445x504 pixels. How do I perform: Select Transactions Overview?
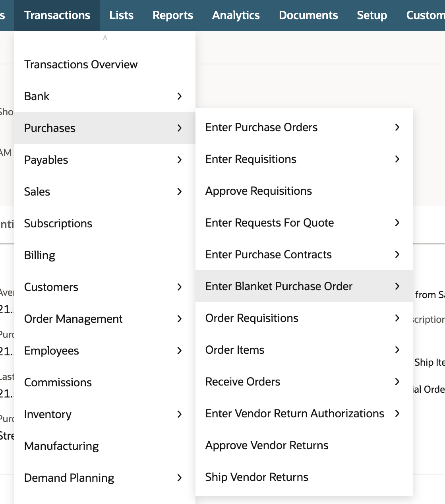105,64
